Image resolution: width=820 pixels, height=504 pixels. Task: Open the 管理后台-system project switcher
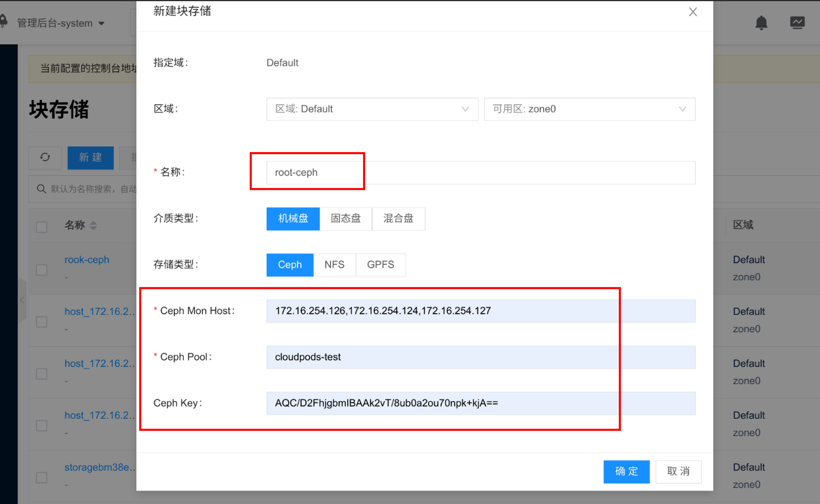pos(60,23)
